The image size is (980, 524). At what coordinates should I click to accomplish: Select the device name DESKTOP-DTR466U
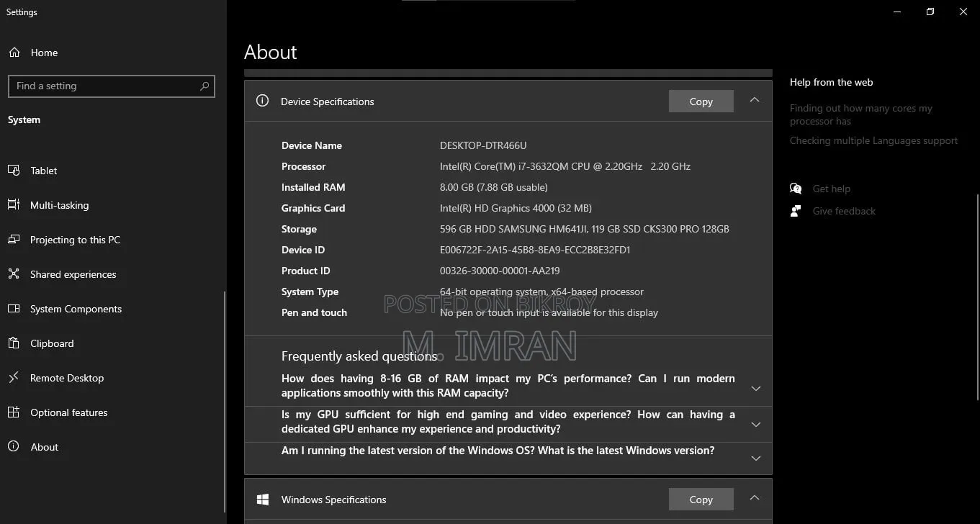point(483,145)
